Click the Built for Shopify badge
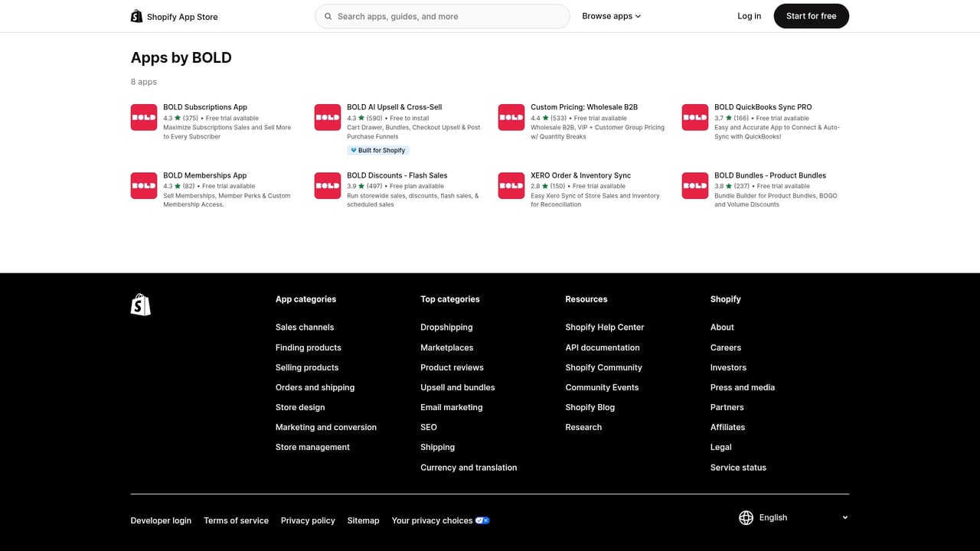Image resolution: width=980 pixels, height=551 pixels. point(377,150)
